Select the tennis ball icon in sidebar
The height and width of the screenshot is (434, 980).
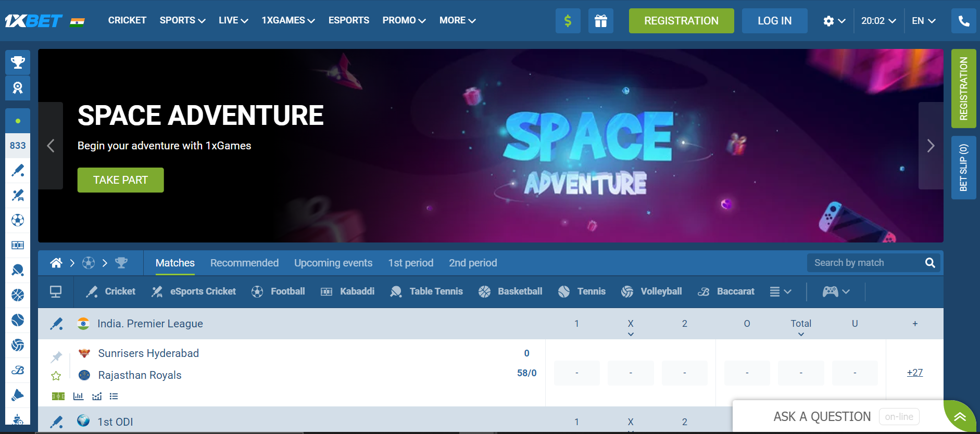(x=18, y=320)
